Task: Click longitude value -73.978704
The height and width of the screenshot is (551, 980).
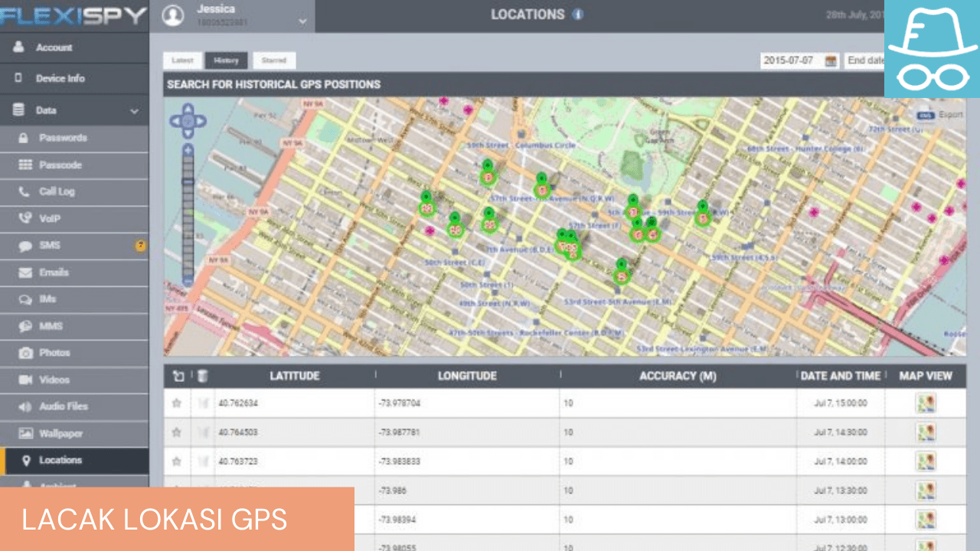Action: point(400,403)
